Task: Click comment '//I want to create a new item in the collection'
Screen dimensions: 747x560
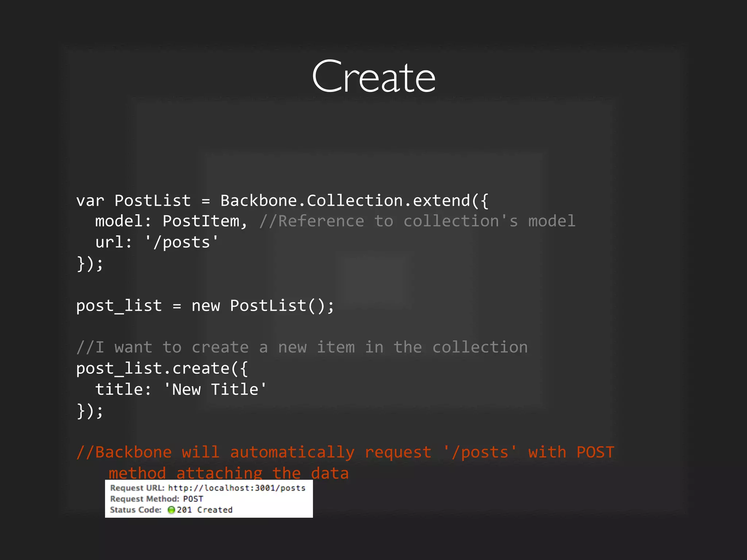Action: 302,347
